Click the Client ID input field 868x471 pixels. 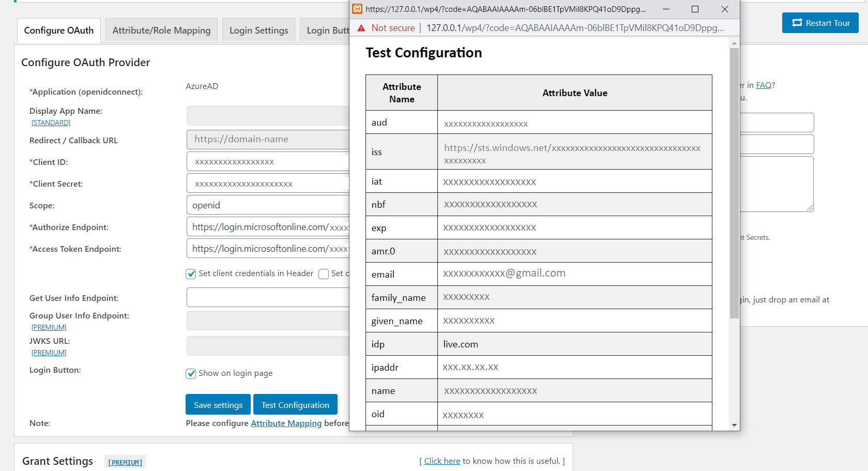[268, 161]
